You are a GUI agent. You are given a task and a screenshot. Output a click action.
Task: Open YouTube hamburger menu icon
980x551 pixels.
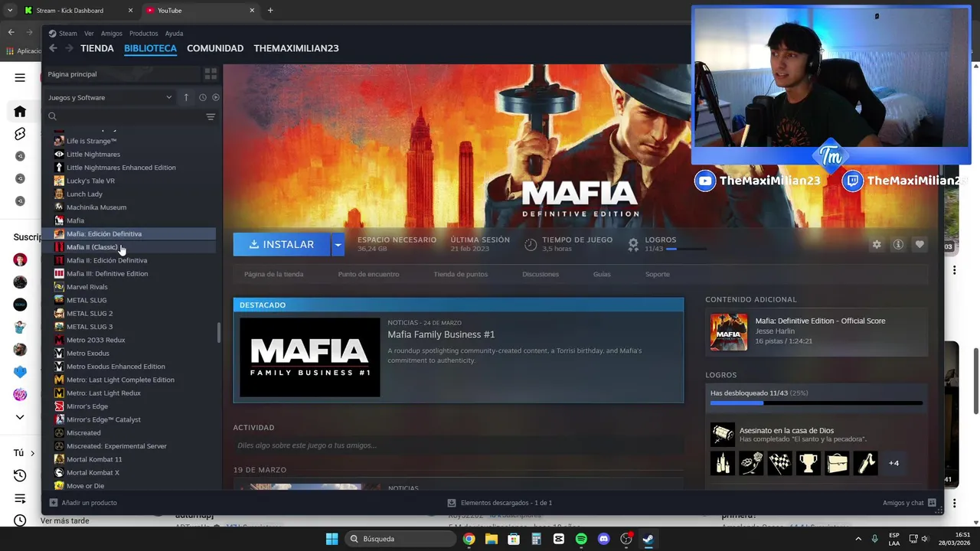tap(20, 77)
